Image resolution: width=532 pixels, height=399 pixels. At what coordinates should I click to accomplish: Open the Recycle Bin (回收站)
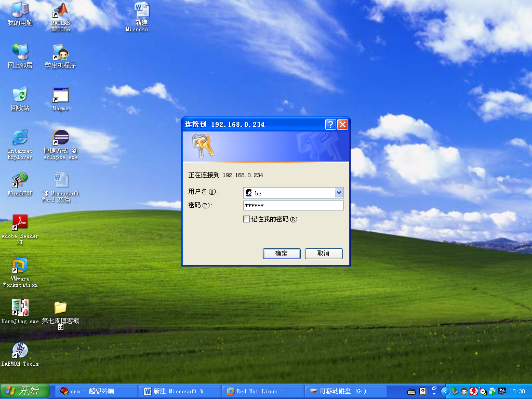20,99
